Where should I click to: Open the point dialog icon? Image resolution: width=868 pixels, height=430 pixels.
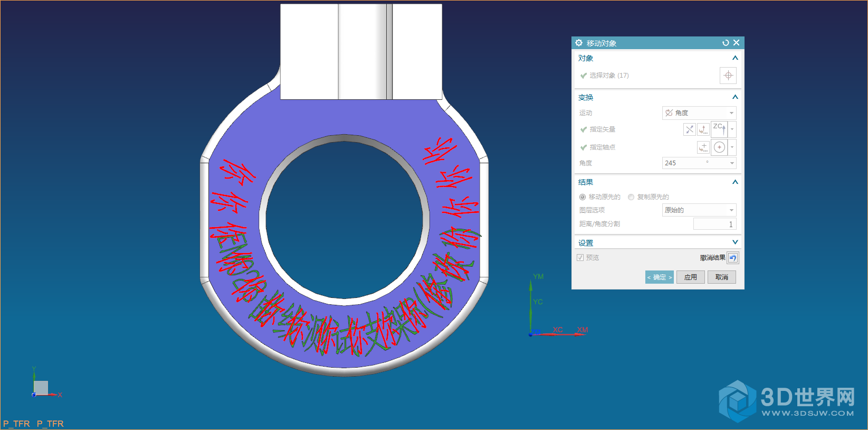703,147
